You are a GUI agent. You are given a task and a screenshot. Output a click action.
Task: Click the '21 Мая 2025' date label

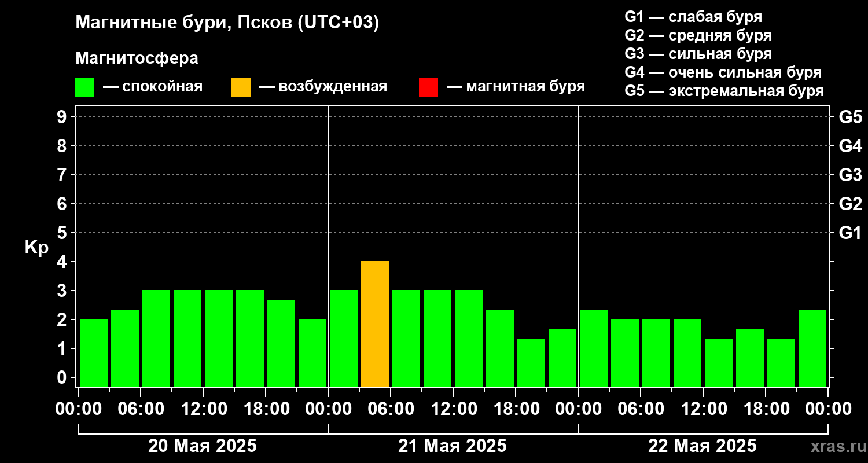pos(453,446)
